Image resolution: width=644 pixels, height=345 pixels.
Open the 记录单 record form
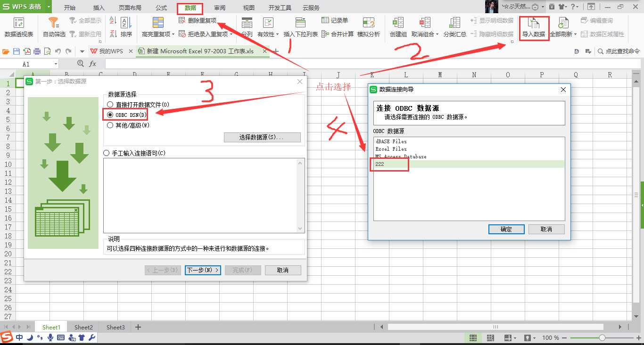tap(335, 21)
